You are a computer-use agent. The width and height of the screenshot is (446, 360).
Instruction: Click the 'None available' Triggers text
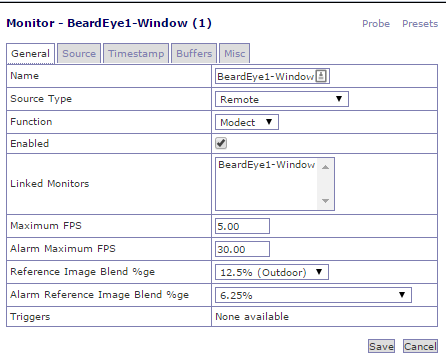[252, 316]
